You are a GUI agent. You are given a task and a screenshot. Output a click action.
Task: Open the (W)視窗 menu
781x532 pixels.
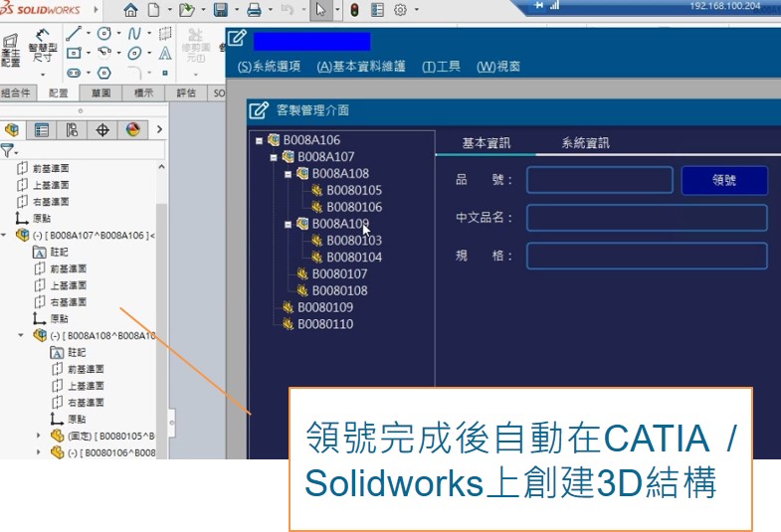498,67
